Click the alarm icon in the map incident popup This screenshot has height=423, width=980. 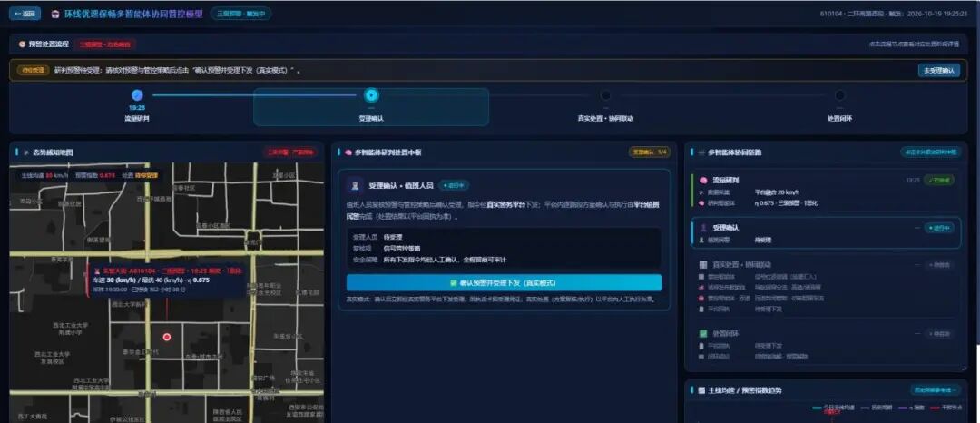97,271
